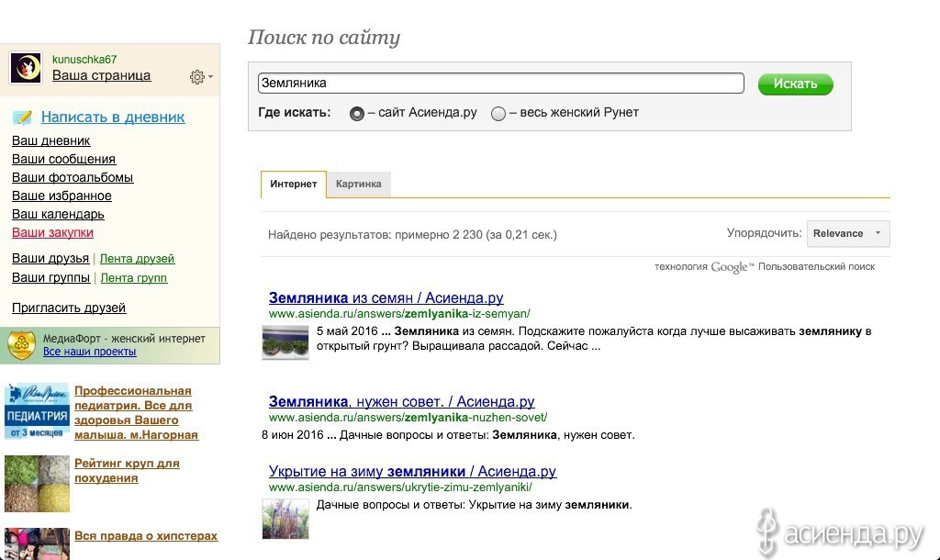Open result Земляника, нужен совет
This screenshot has width=940, height=560.
402,401
